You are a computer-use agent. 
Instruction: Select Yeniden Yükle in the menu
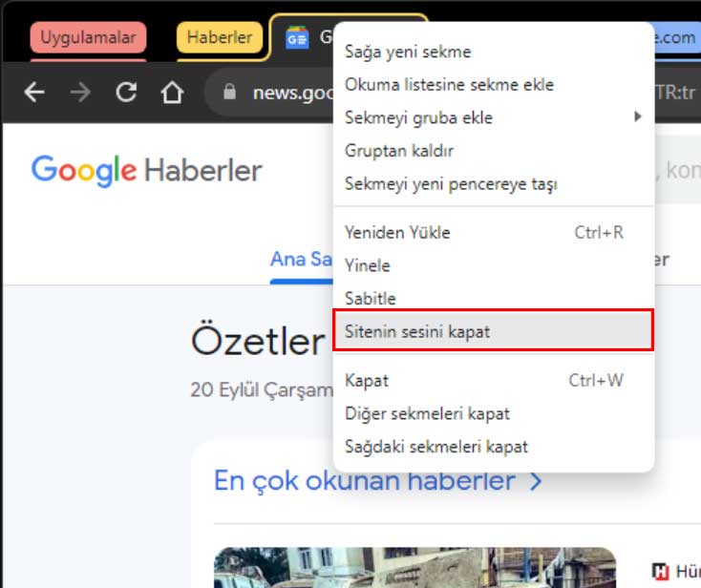tap(494, 232)
